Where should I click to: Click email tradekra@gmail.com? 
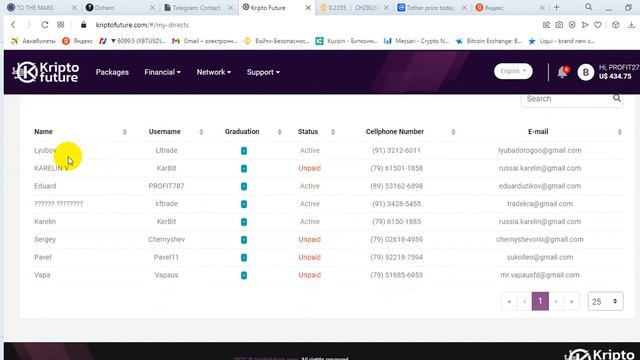[540, 204]
